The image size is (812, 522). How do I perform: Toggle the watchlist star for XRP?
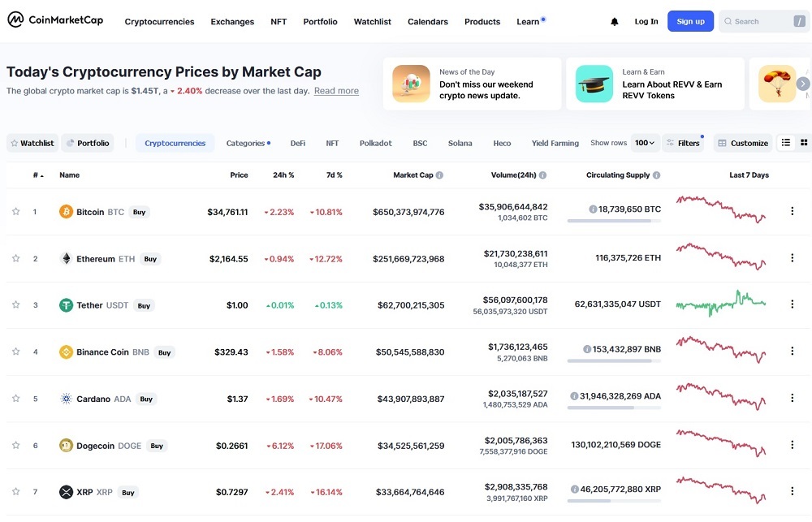15,492
